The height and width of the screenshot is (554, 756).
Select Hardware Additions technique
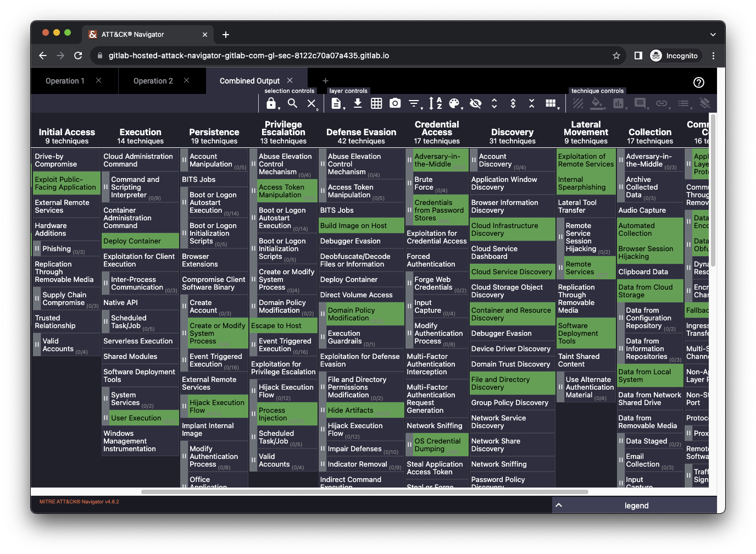coord(67,229)
